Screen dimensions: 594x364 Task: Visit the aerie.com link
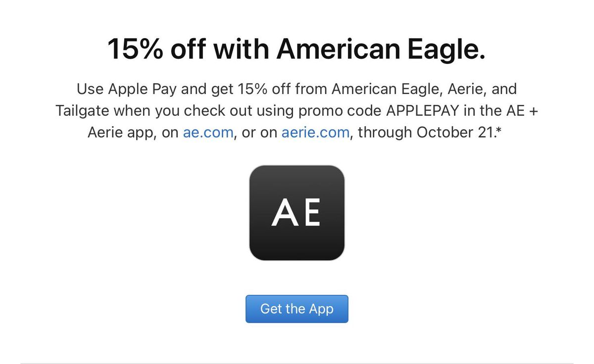tap(315, 132)
